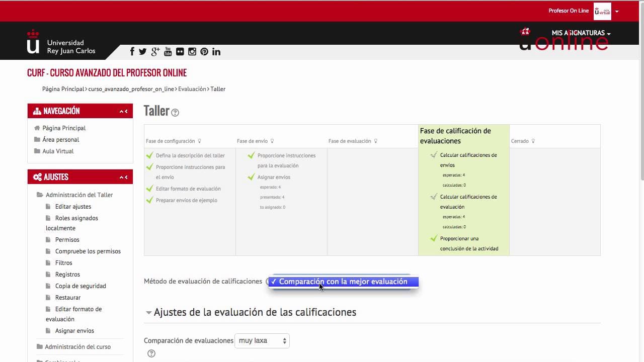Open the Restaurar link
644x362 pixels.
pos(68,298)
